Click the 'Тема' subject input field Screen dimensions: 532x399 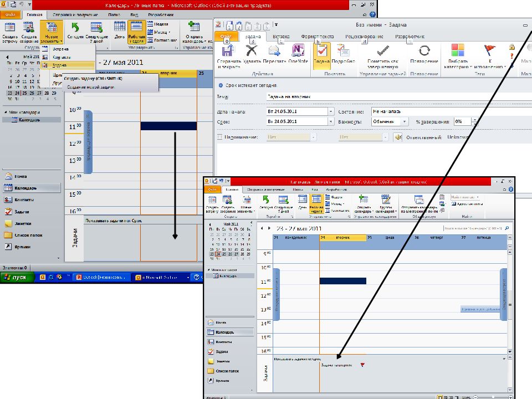pyautogui.click(x=399, y=96)
